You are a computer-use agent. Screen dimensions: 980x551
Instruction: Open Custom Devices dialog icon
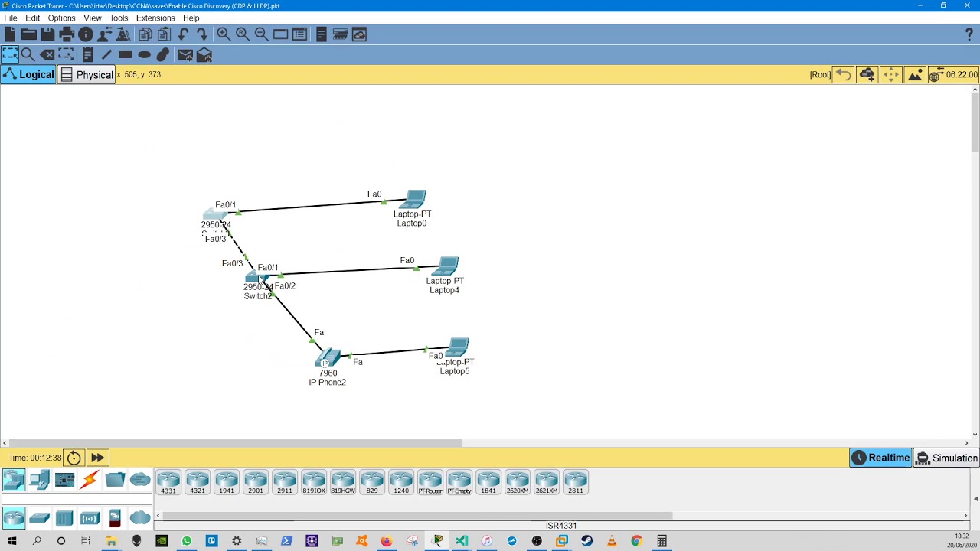pos(299,34)
